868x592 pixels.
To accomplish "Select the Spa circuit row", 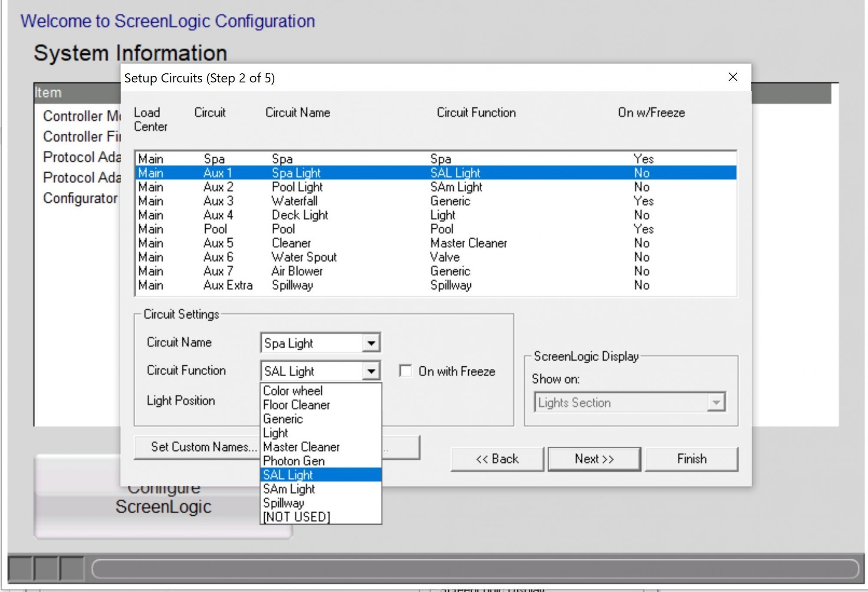I will (436, 159).
